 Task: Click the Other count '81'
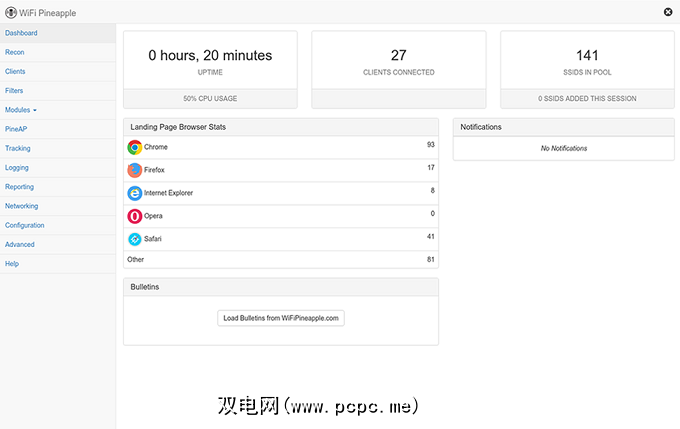(x=431, y=259)
